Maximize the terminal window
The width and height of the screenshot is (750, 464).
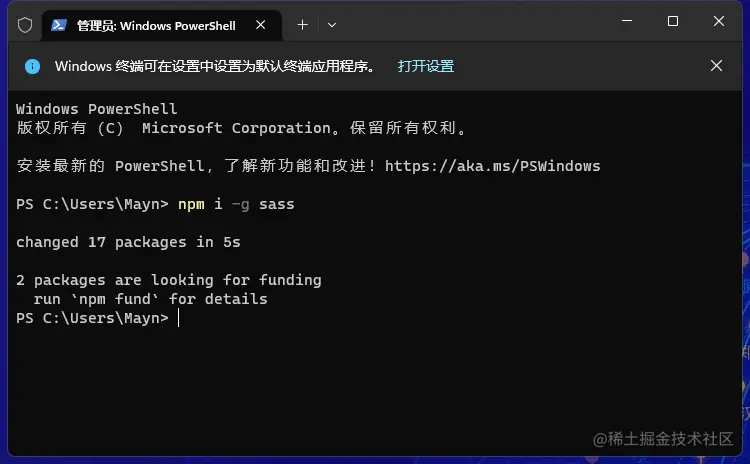click(x=673, y=21)
